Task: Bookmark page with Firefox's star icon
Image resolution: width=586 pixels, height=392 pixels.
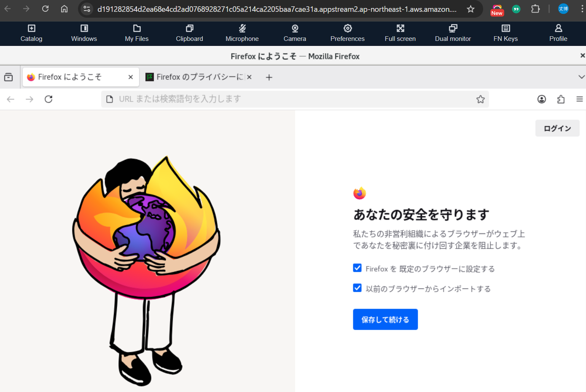Action: tap(480, 99)
